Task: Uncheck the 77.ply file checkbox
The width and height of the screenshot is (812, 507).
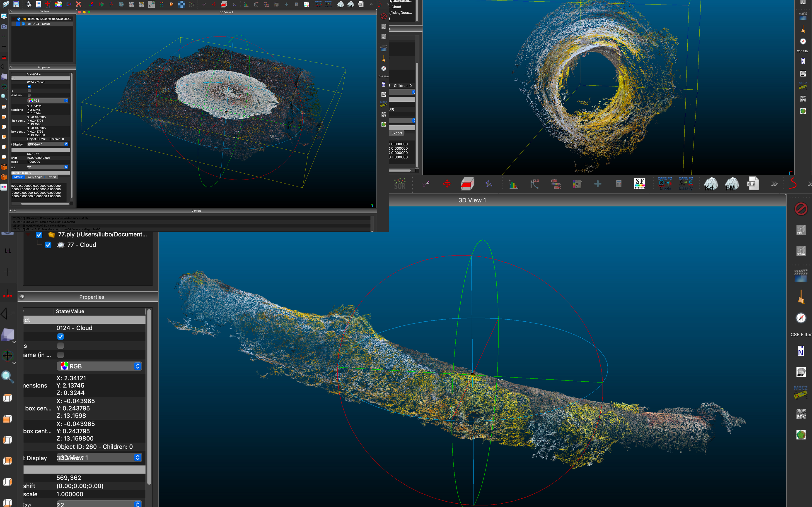Action: (39, 235)
